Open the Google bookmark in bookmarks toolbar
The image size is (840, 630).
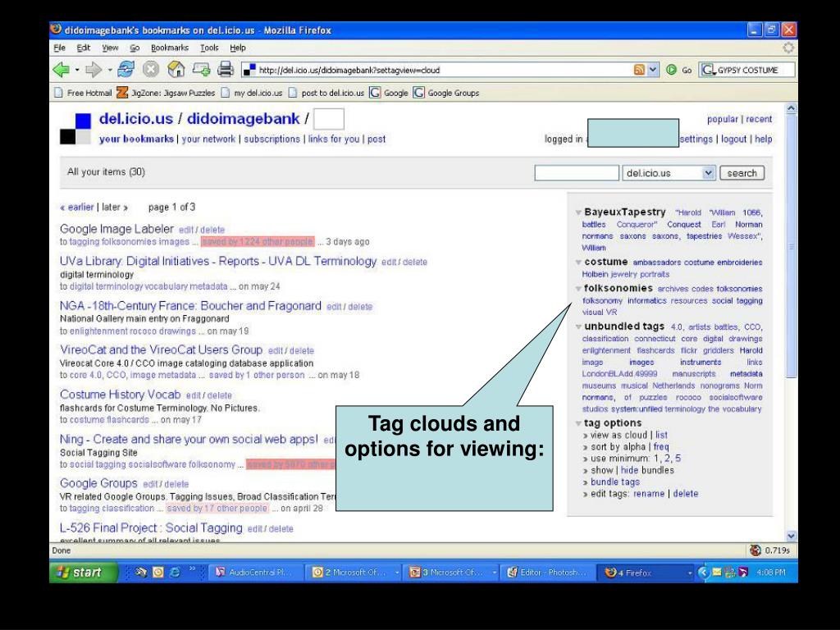[389, 93]
